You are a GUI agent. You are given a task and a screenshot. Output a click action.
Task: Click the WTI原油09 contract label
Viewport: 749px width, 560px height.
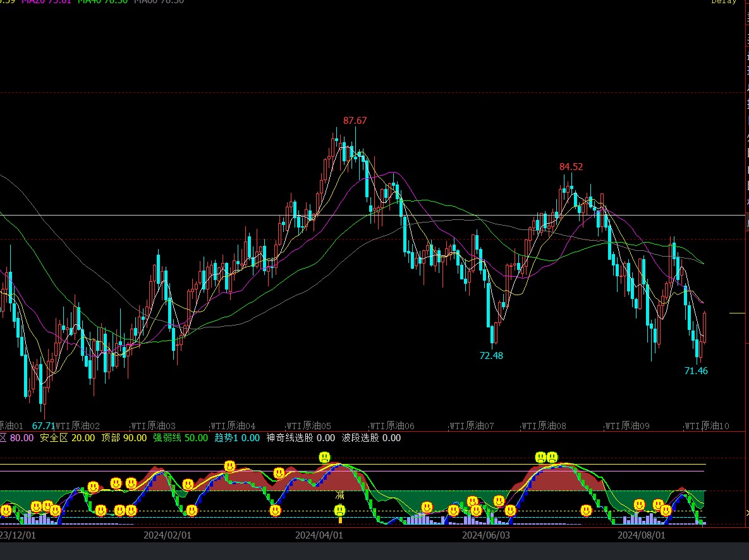pyautogui.click(x=627, y=426)
